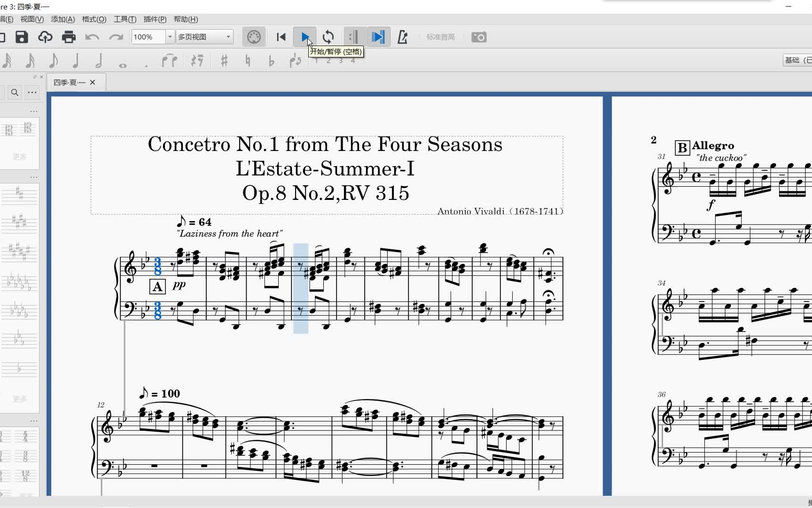This screenshot has height=508, width=812.
Task: Select 32nd note duration
Action: point(7,61)
